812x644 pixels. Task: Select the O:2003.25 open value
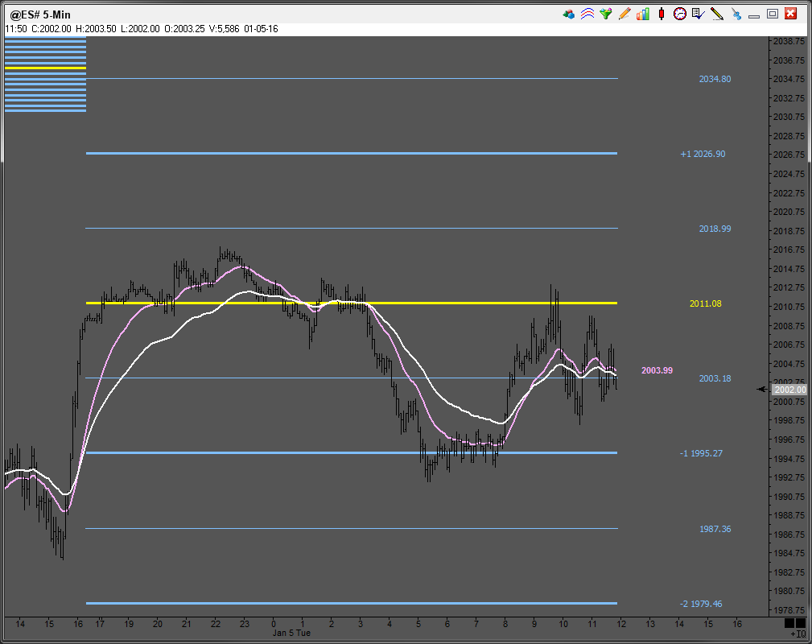pos(184,29)
